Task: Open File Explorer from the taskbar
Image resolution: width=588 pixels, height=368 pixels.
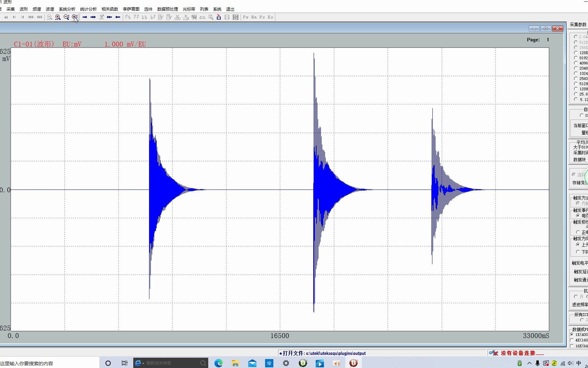Action: click(x=235, y=363)
